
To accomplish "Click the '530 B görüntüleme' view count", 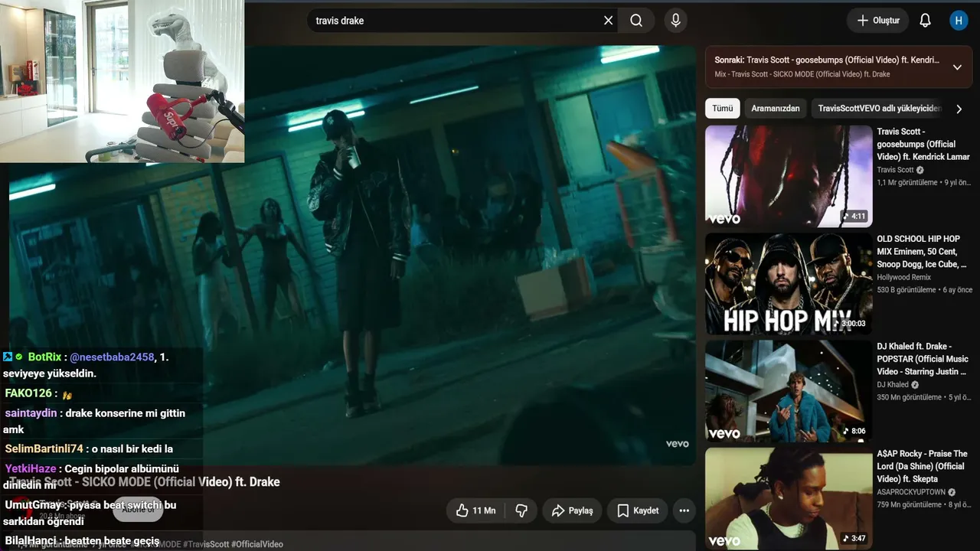I will (906, 290).
